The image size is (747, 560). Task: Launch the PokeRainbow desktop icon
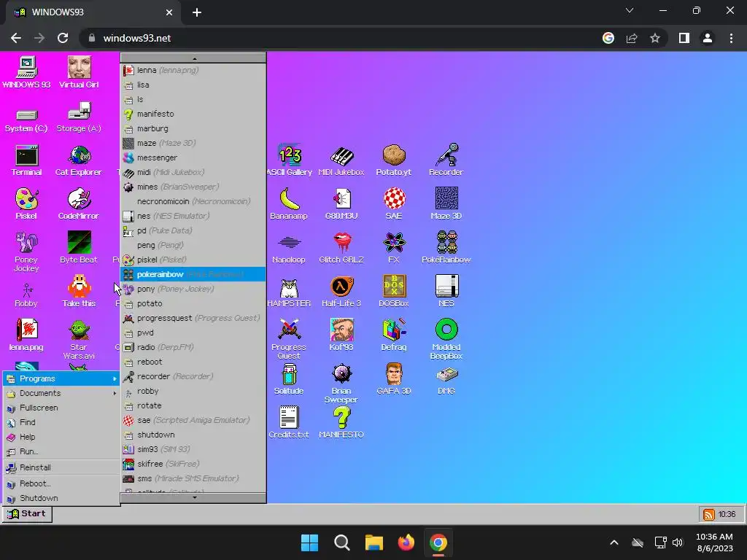446,248
